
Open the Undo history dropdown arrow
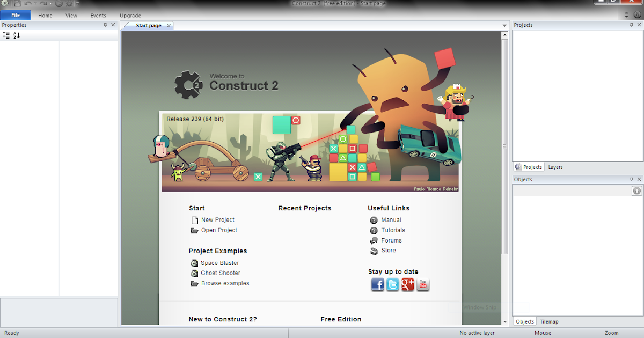(35, 3)
